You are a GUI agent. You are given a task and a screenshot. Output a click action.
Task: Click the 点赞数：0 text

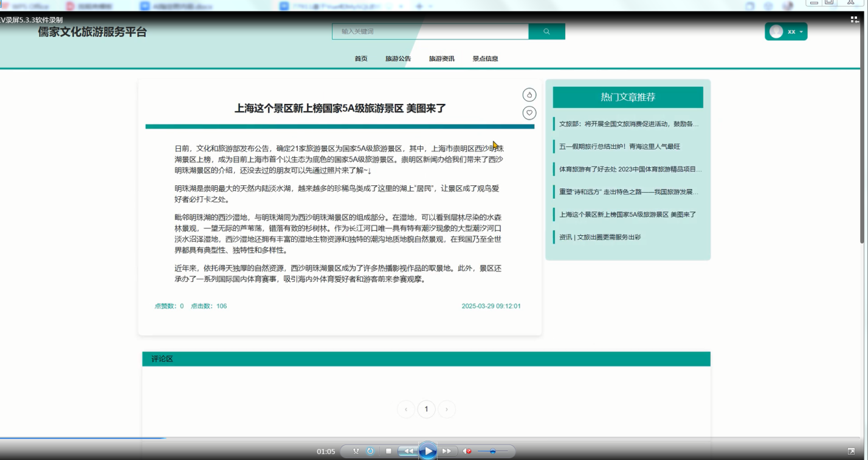coord(169,306)
